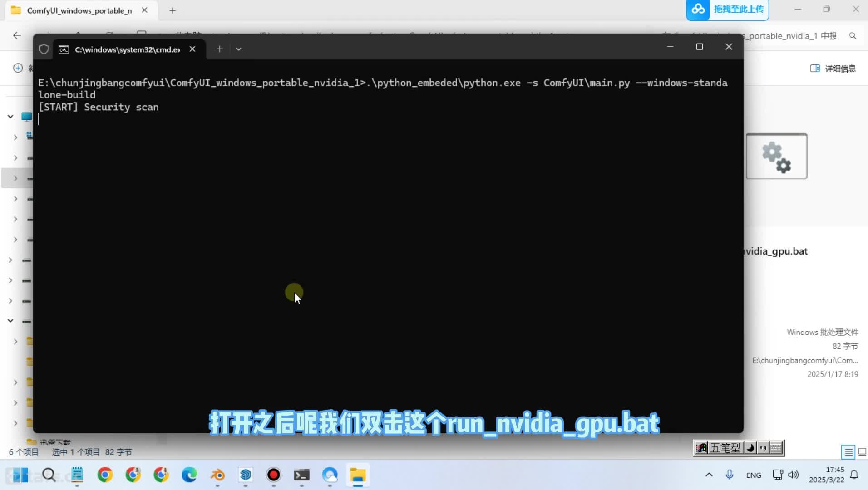Select the C:\windows\system32\cmd.exe tab

click(x=127, y=49)
